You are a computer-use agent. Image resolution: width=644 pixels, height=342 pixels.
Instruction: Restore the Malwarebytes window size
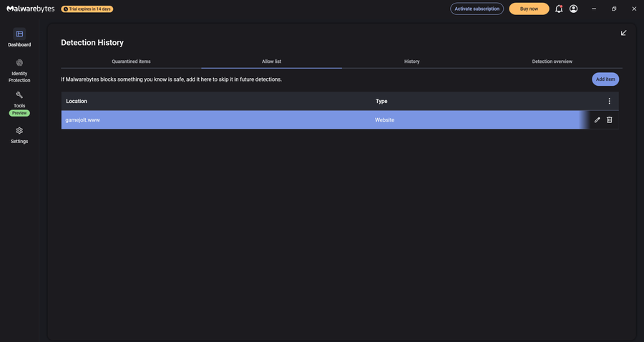[x=614, y=9]
